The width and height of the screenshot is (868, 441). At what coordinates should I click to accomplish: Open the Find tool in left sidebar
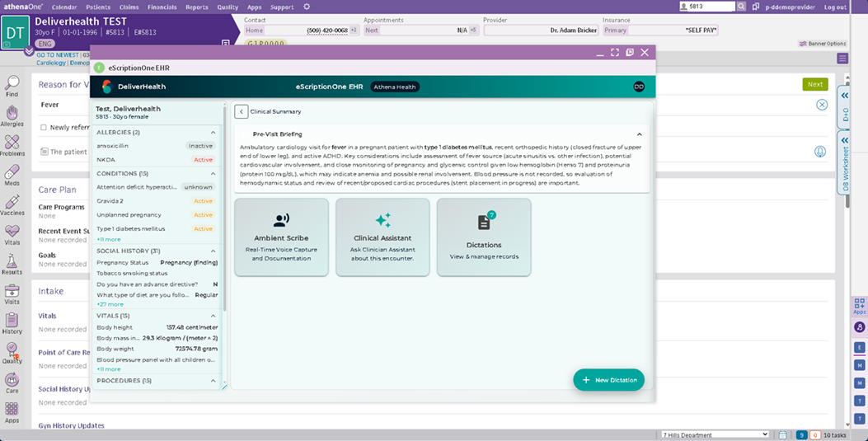click(x=12, y=86)
